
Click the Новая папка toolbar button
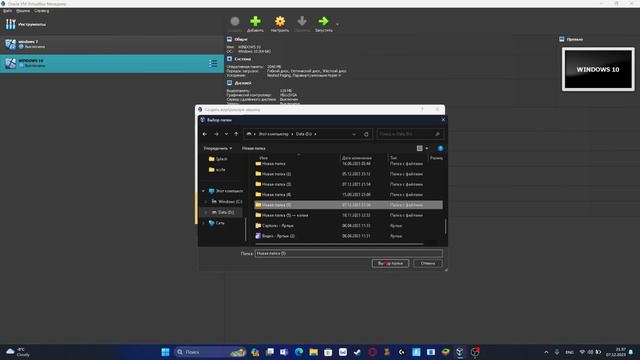(x=253, y=148)
